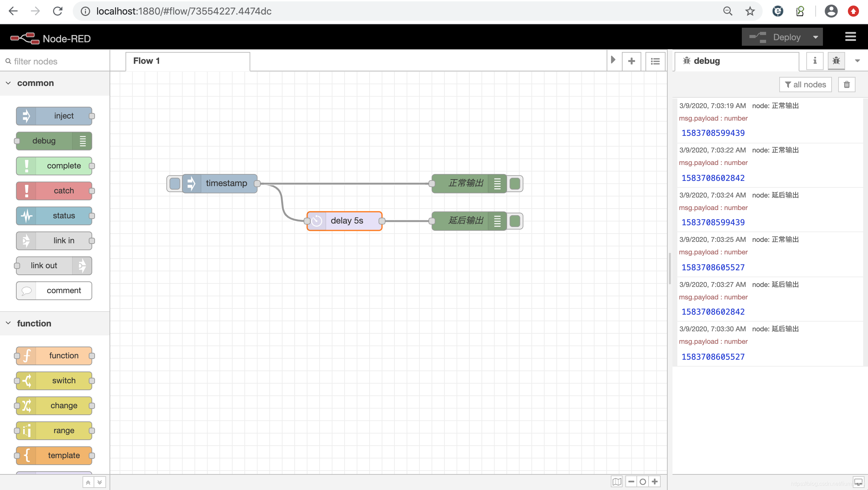Click the change node icon
The image size is (868, 490).
26,405
